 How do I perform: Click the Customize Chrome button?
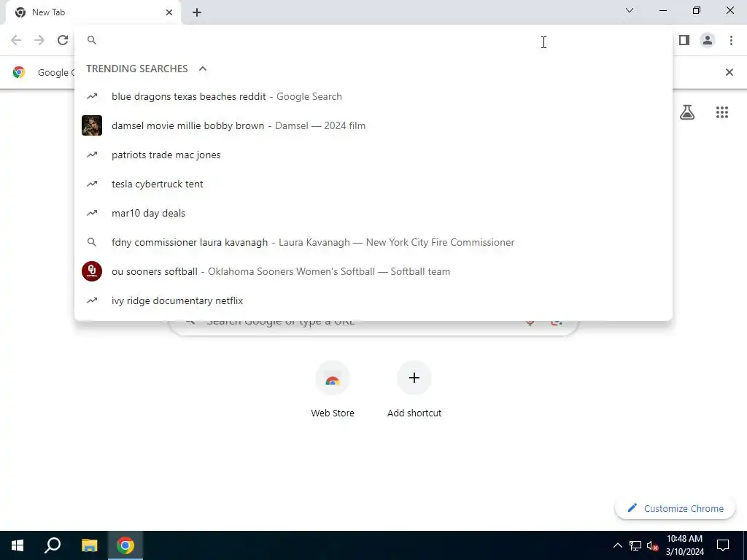675,508
